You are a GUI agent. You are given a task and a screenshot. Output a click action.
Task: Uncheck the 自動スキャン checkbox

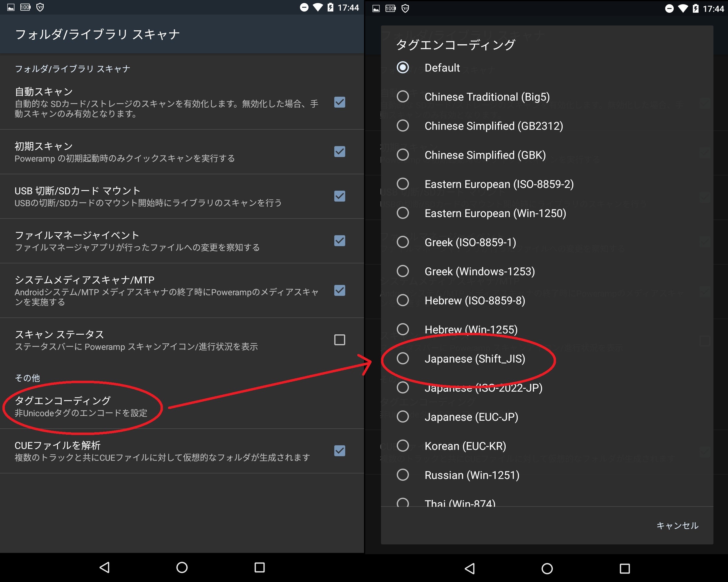(x=339, y=102)
